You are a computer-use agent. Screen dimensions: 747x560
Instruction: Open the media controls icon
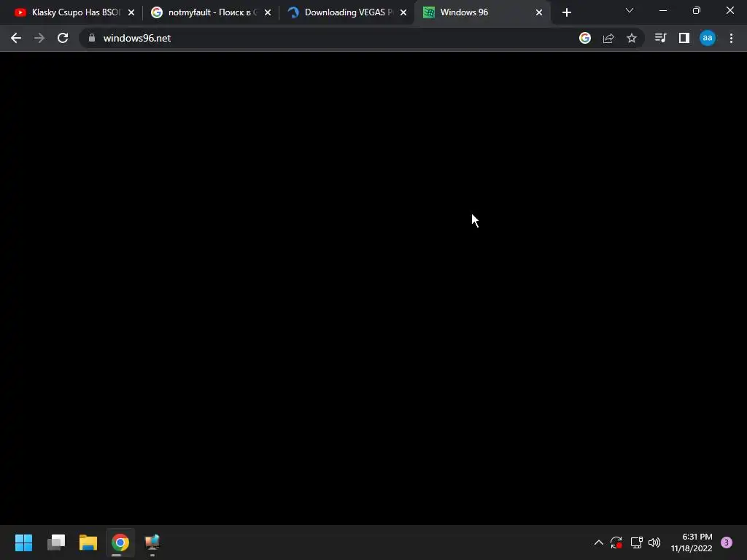coord(660,38)
